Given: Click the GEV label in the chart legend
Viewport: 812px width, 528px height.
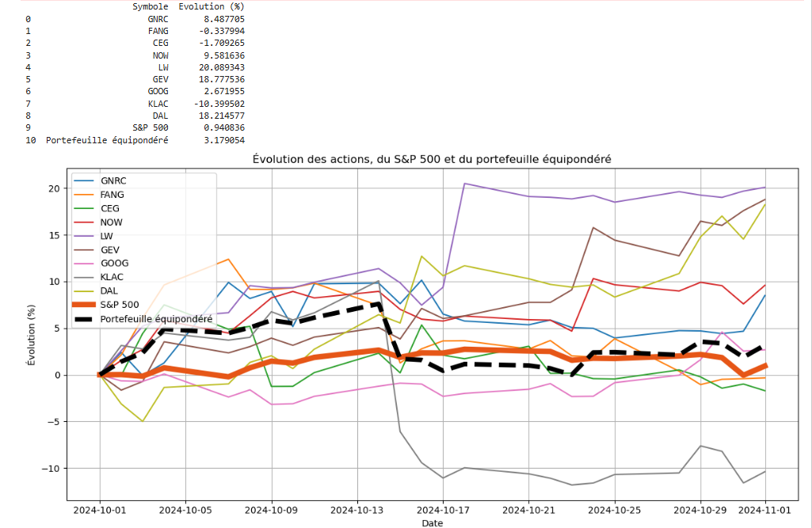Looking at the screenshot, I should [110, 250].
